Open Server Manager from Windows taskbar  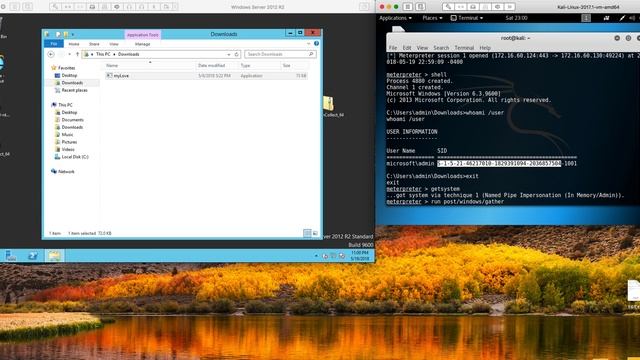click(x=11, y=256)
